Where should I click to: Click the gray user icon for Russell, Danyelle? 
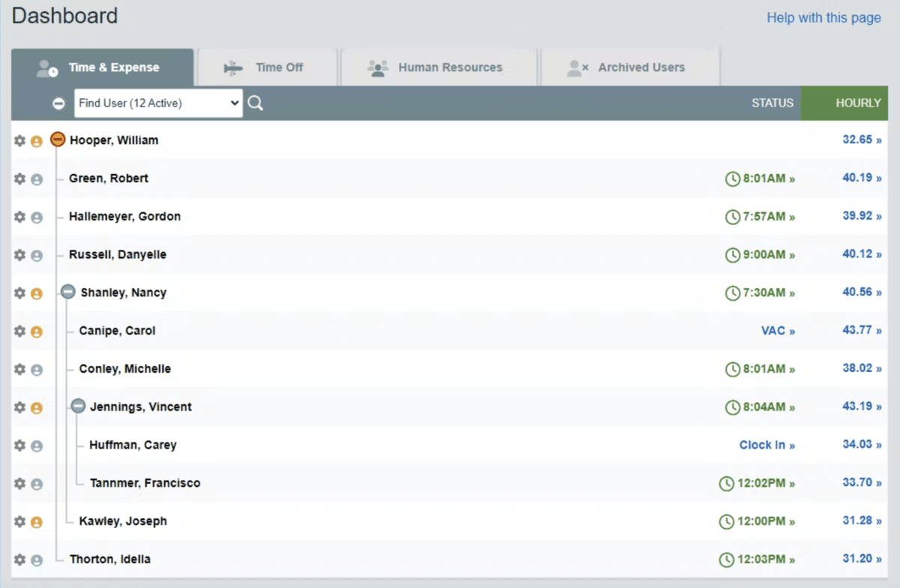(37, 256)
